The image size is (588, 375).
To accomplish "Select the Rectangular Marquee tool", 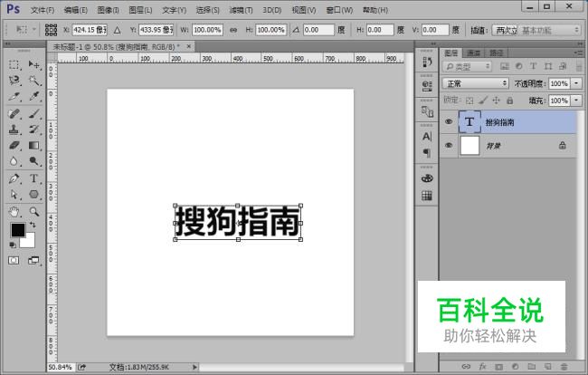I will pos(14,64).
